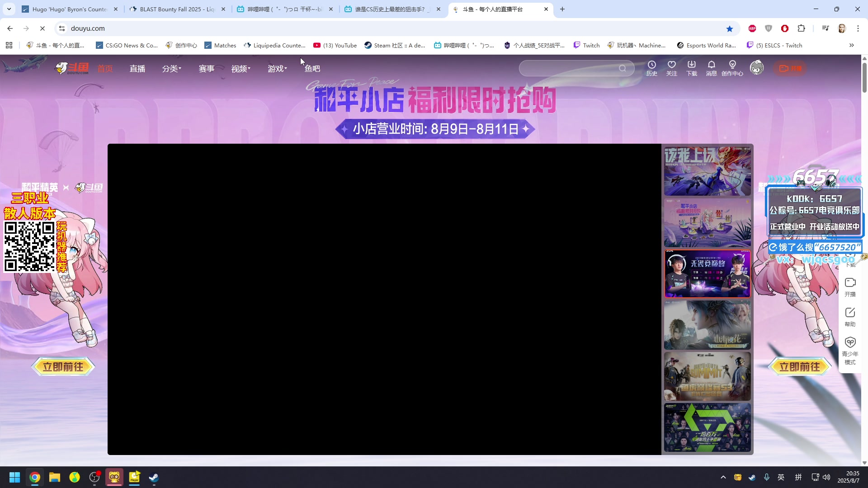Click the search magnifier icon in Douyu
Viewport: 868px width, 488px height.
(623, 68)
